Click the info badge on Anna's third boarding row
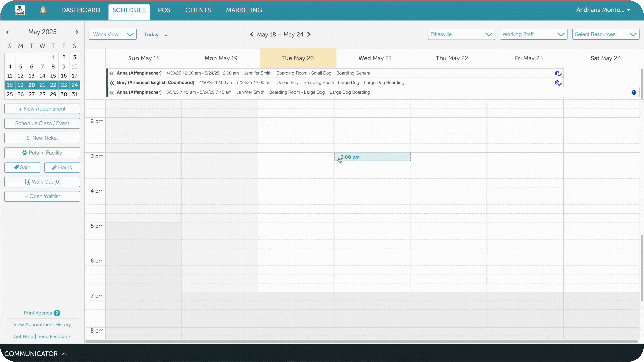 (634, 92)
